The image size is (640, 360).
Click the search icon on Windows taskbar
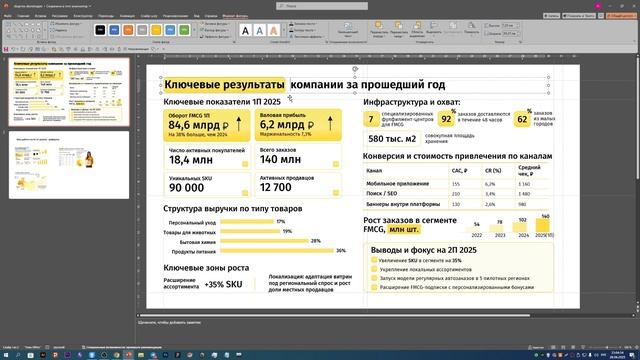click(x=18, y=355)
